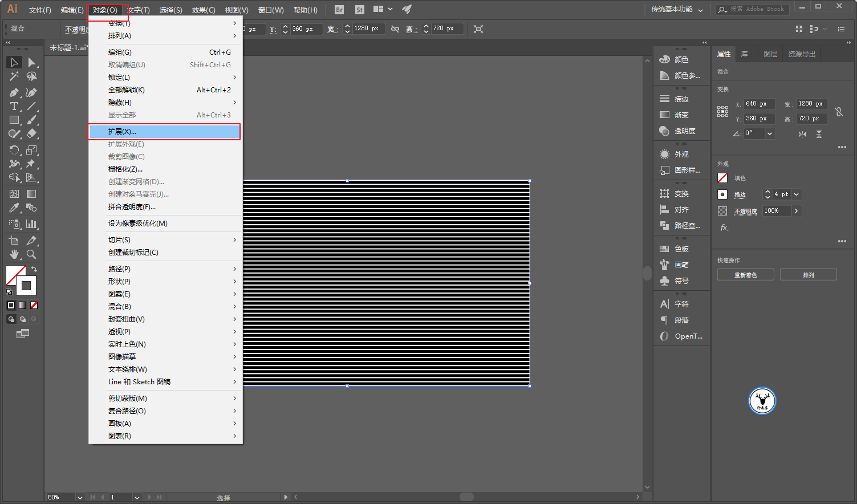Open the rotation angle dropdown
This screenshot has width=857, height=504.
coord(770,133)
